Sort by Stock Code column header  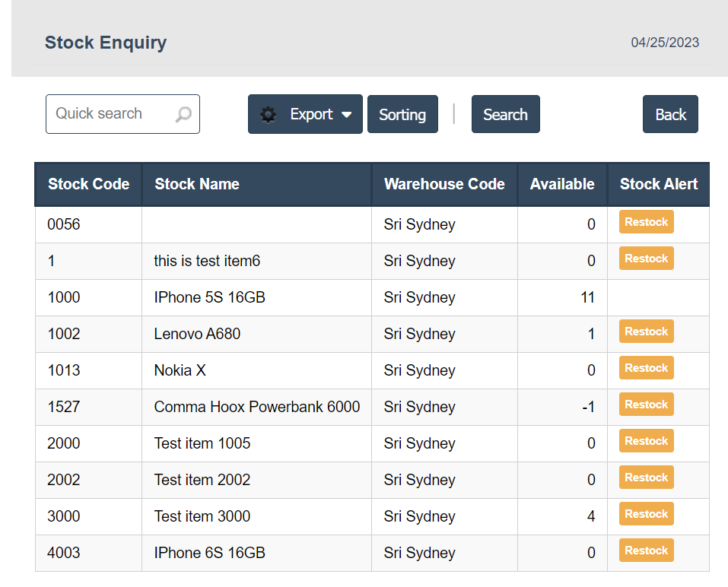[x=88, y=184]
